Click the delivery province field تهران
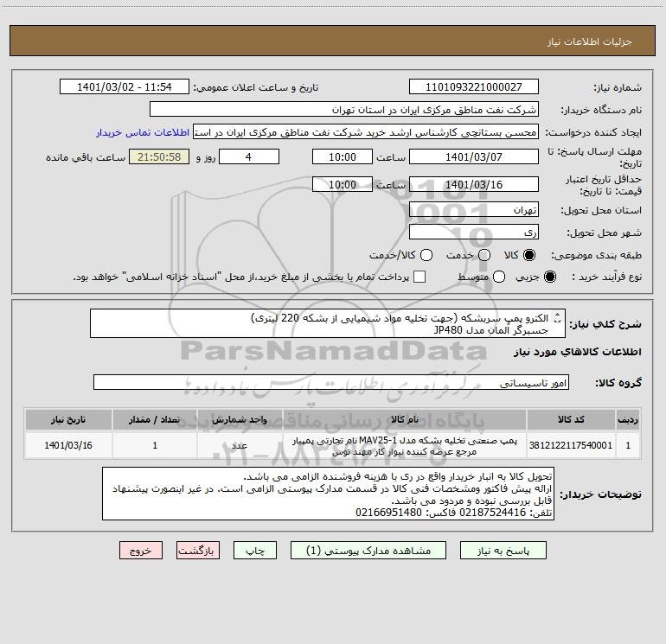Screen dimensions: 666x644 [474, 210]
